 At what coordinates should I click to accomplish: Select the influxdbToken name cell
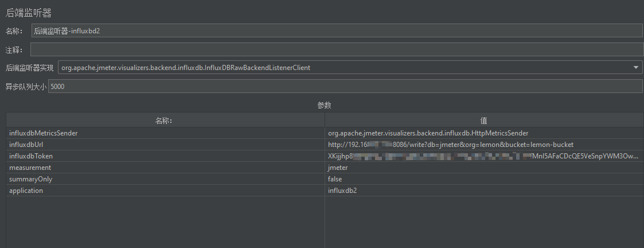click(165, 156)
